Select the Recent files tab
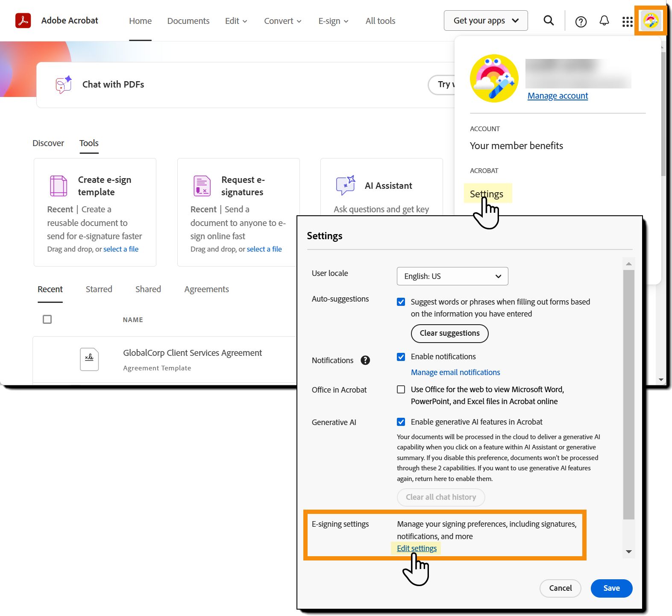This screenshot has width=672, height=616. [x=50, y=289]
